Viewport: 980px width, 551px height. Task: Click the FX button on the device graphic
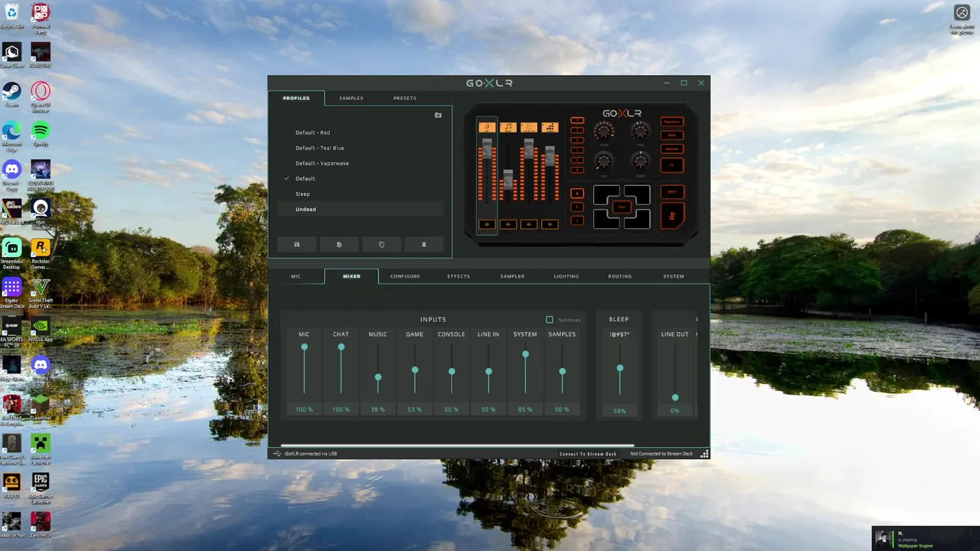coord(672,165)
